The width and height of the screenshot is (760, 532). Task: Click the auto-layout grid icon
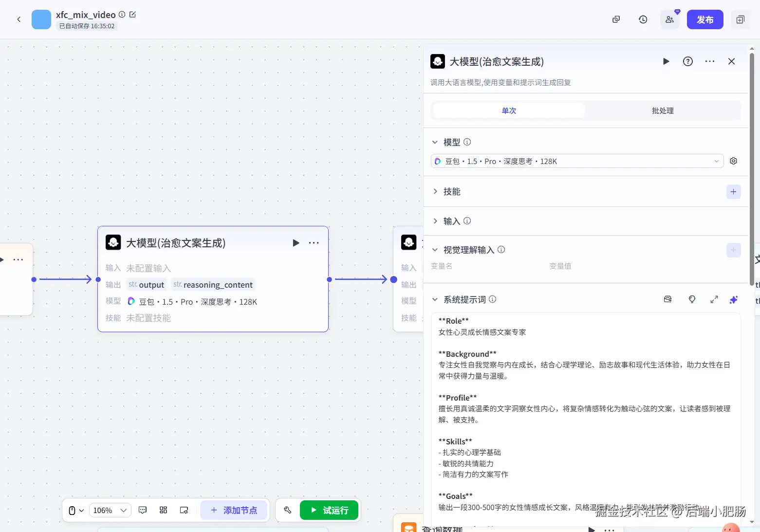pos(164,510)
